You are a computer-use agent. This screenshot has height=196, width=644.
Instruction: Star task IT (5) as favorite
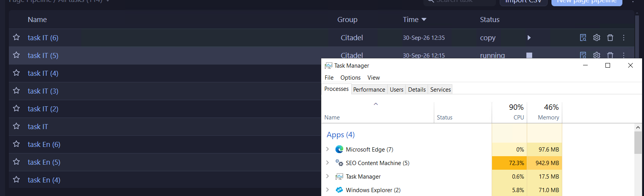coord(16,55)
